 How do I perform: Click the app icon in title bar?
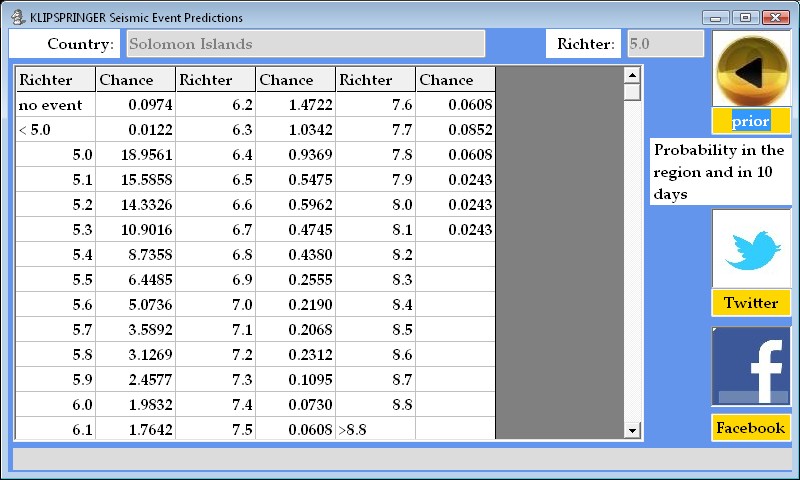pos(17,18)
